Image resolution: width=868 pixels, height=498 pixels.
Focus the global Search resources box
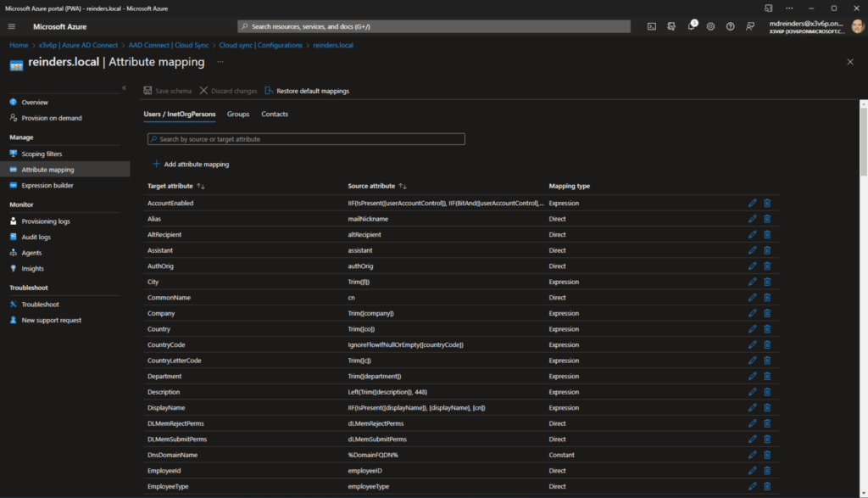[434, 26]
